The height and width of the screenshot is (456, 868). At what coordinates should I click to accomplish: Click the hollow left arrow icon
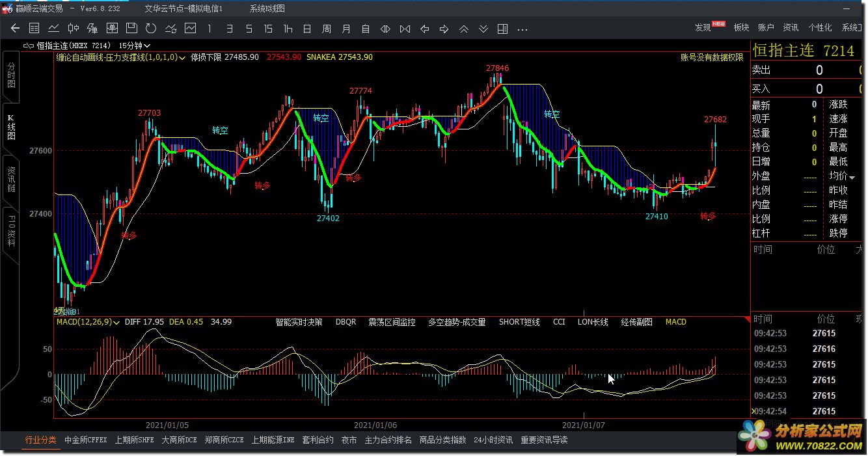pyautogui.click(x=424, y=29)
